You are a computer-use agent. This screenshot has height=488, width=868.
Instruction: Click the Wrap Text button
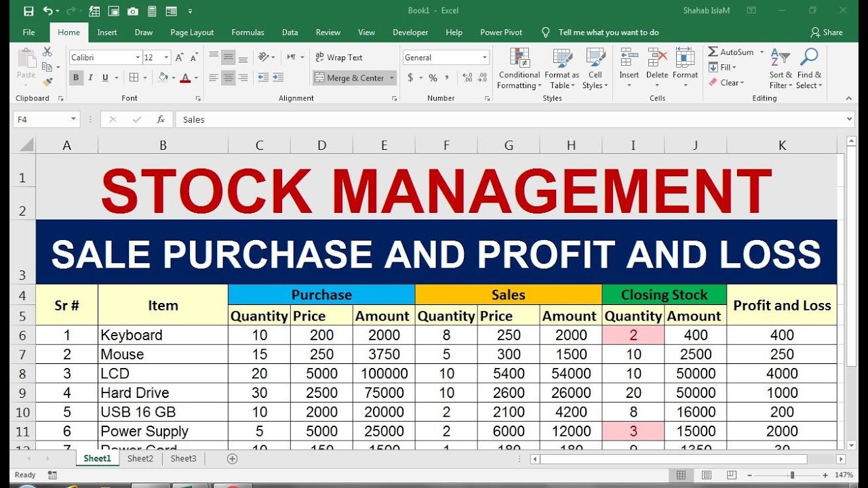(339, 58)
